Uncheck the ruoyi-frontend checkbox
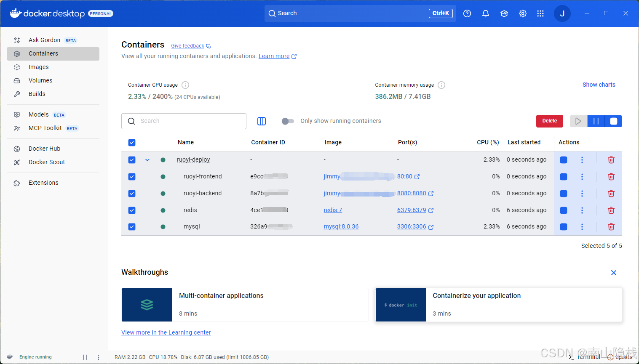Viewport: 639px width, 364px height. (132, 177)
